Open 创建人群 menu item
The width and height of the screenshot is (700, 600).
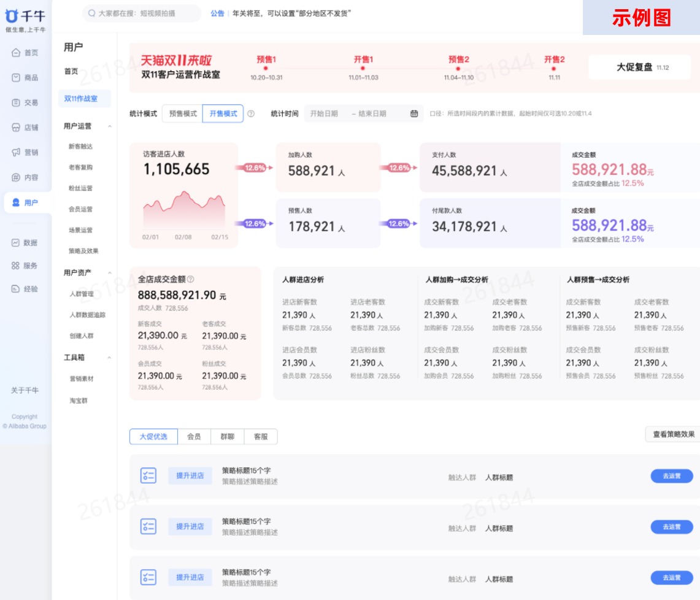(82, 336)
